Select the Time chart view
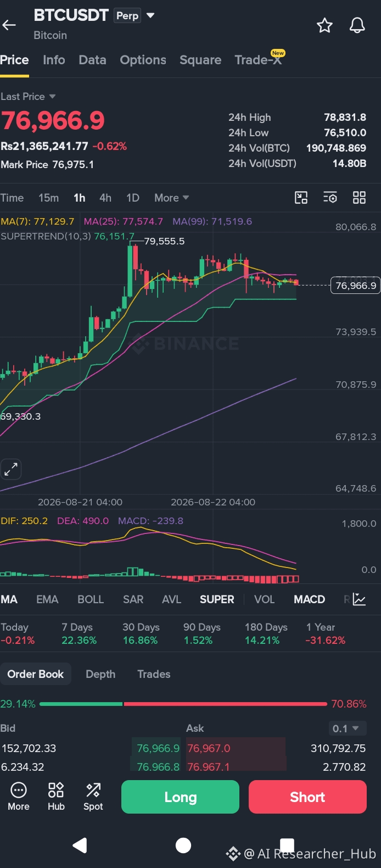Viewport: 381px width, 868px height. [12, 198]
